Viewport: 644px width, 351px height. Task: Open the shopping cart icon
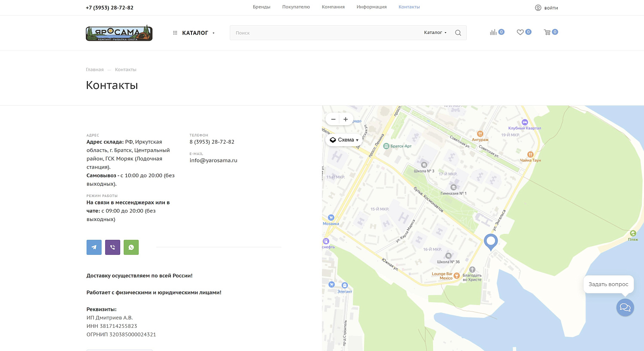click(547, 32)
